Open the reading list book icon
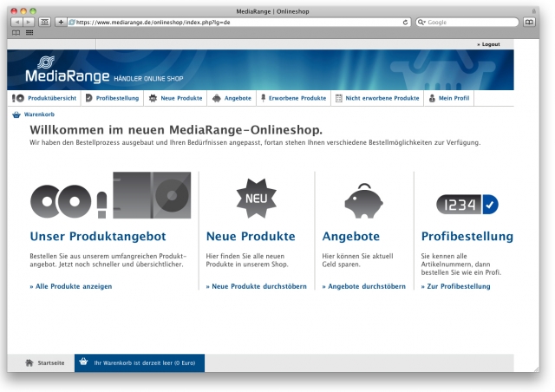555x392 pixels. point(16,33)
